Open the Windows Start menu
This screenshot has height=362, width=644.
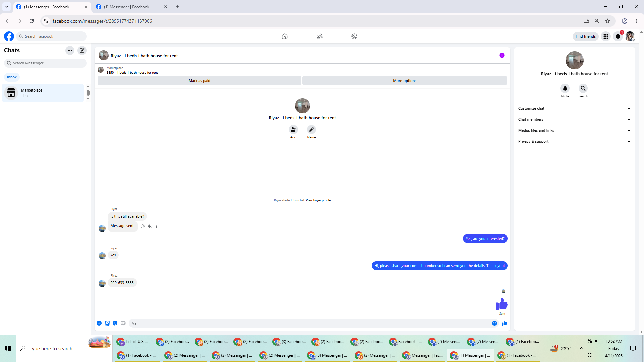[8, 349]
